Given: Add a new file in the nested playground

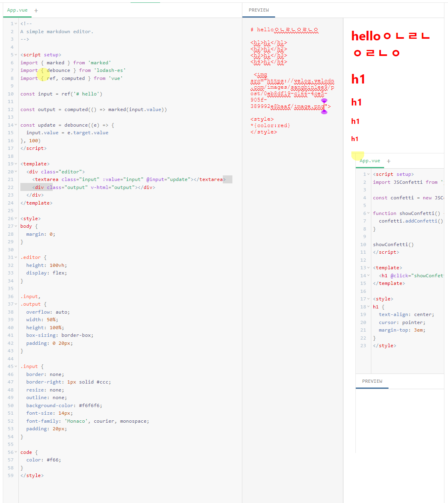Looking at the screenshot, I should pos(389,161).
